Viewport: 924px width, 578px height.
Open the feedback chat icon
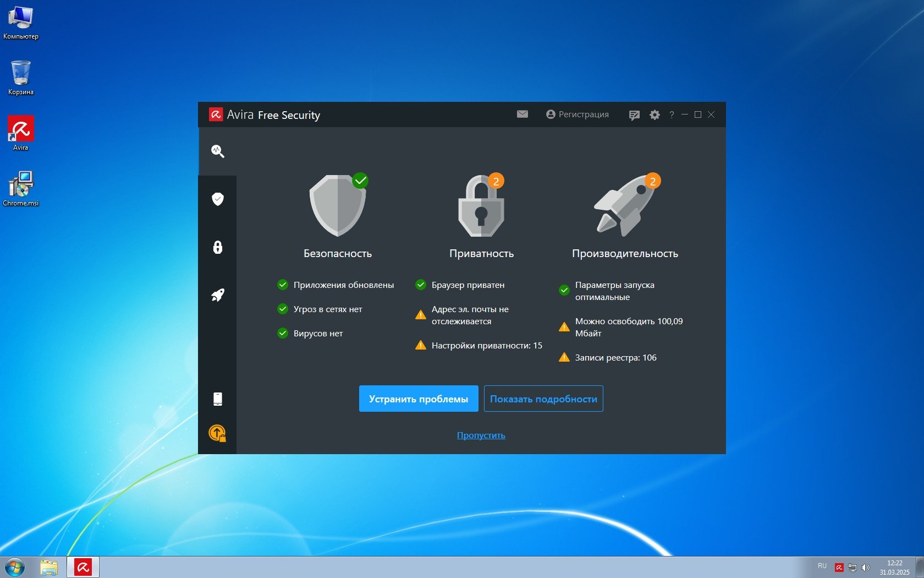point(634,115)
